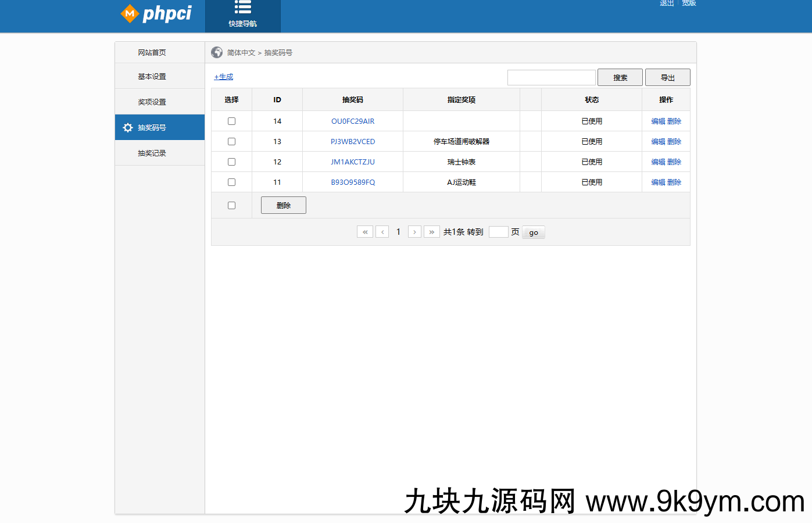Image resolution: width=812 pixels, height=523 pixels.
Task: Open the 快捷导航 quick navigation panel
Action: coord(242,16)
